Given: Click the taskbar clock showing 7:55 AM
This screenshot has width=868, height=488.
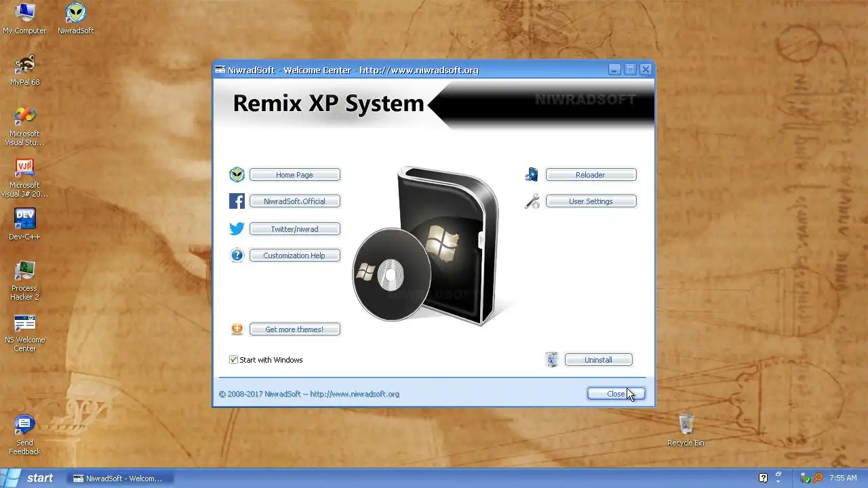Looking at the screenshot, I should pyautogui.click(x=843, y=478).
